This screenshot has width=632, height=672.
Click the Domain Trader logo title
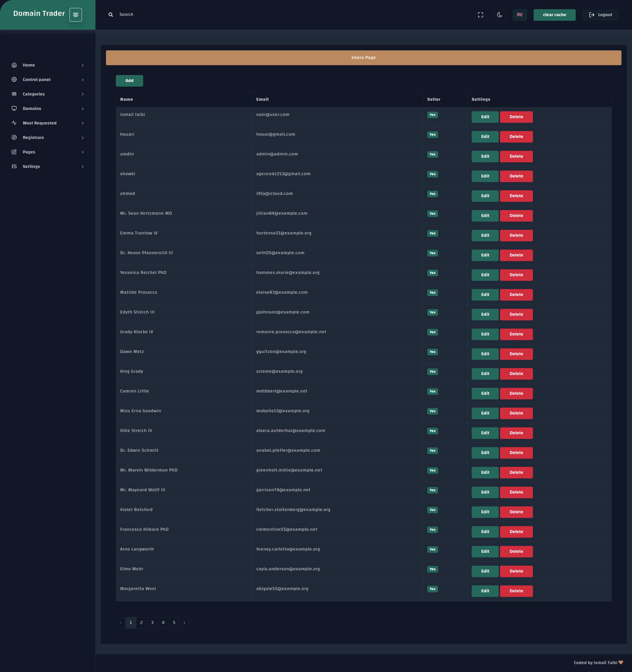point(39,13)
